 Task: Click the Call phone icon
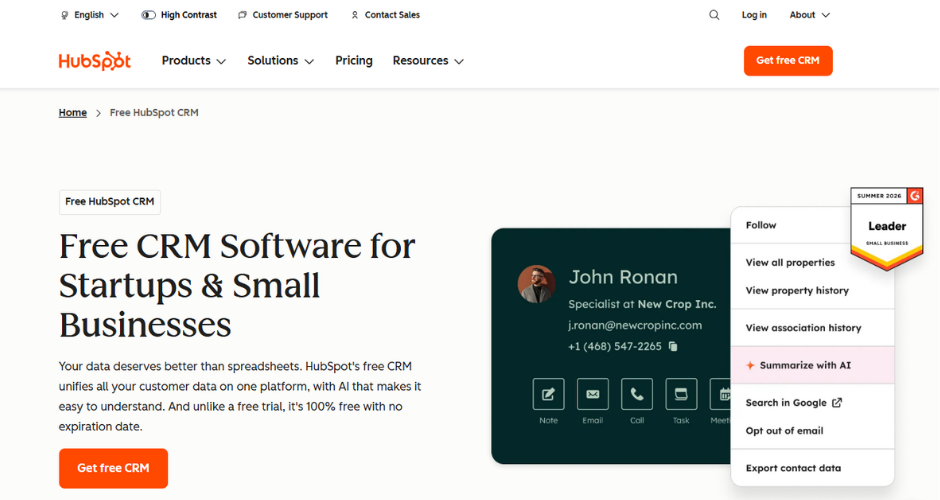(x=637, y=394)
